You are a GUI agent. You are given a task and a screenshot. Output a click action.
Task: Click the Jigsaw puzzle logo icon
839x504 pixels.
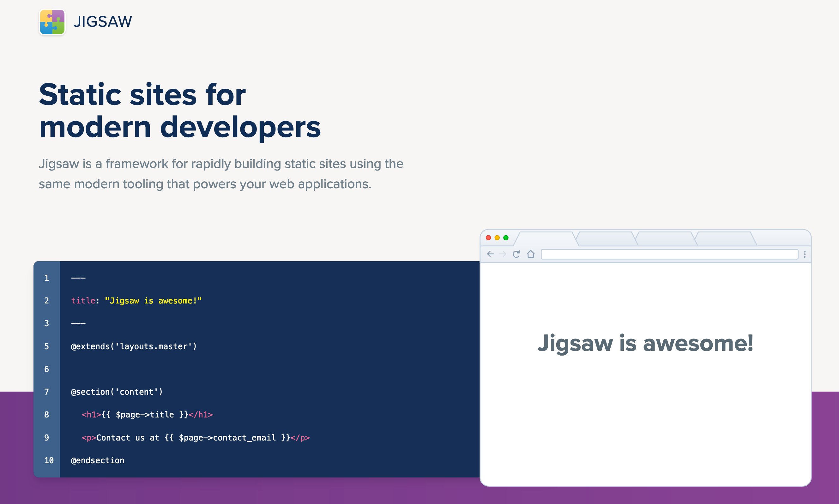(x=52, y=22)
